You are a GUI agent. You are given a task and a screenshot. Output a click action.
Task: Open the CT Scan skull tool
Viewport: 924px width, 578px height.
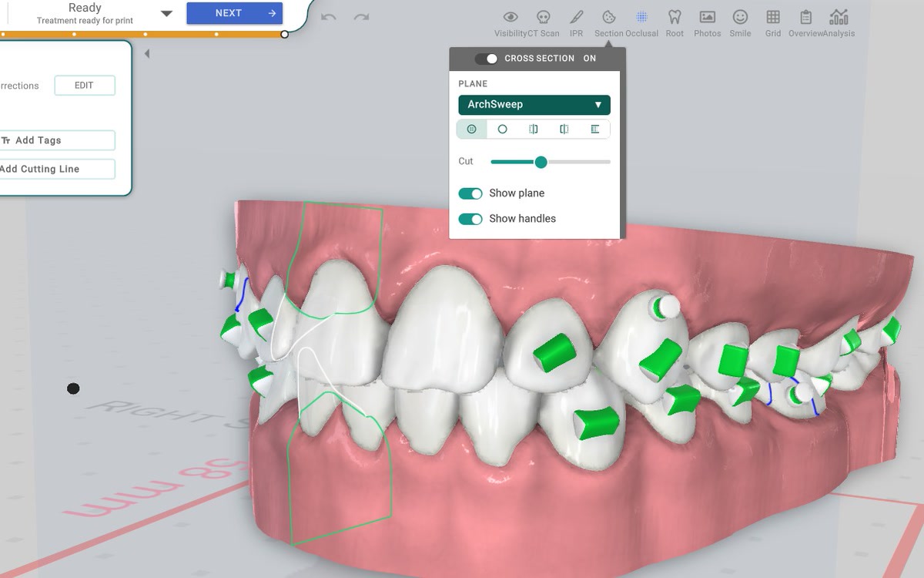[543, 17]
